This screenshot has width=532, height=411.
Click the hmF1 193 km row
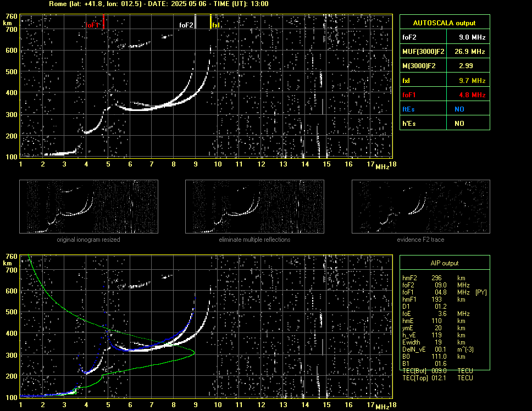point(434,299)
